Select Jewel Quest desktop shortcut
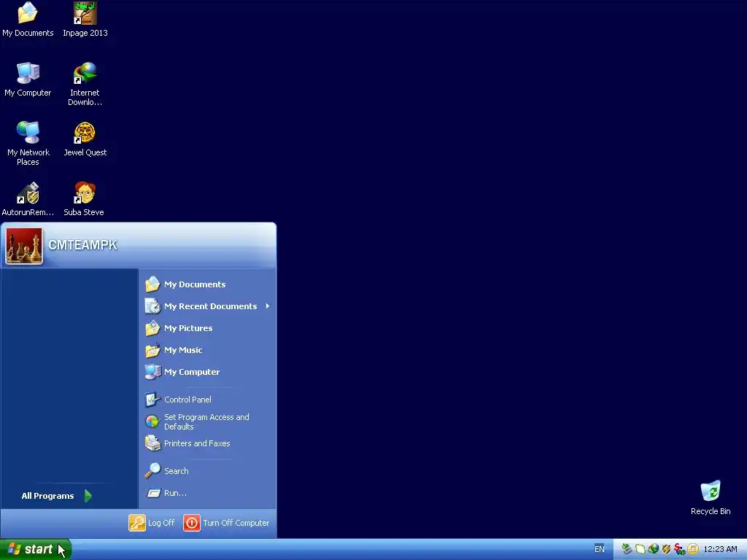 click(x=85, y=139)
